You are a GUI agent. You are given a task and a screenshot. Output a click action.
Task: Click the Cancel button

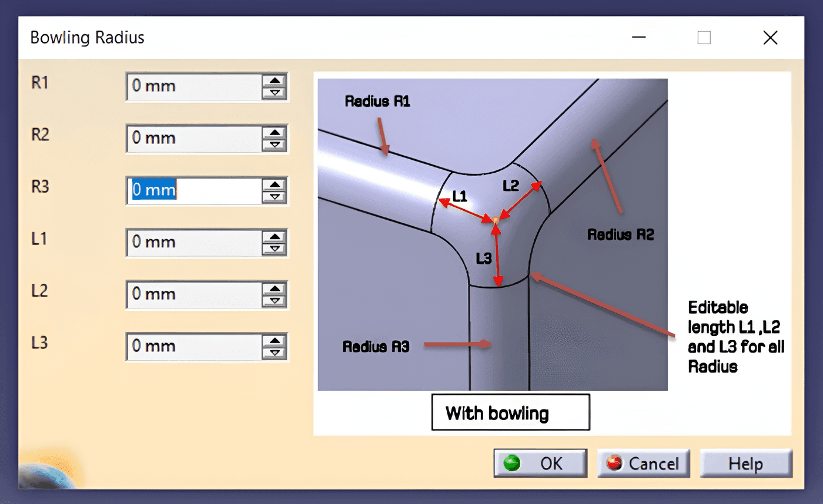point(645,463)
